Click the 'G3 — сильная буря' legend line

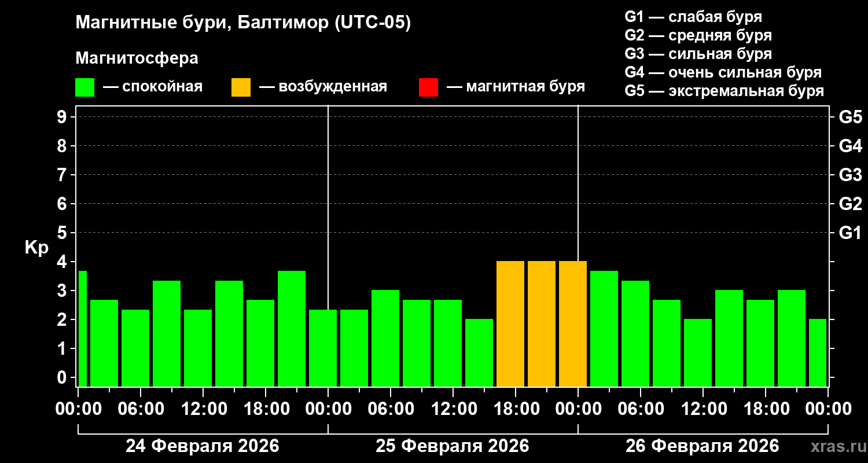tap(698, 54)
